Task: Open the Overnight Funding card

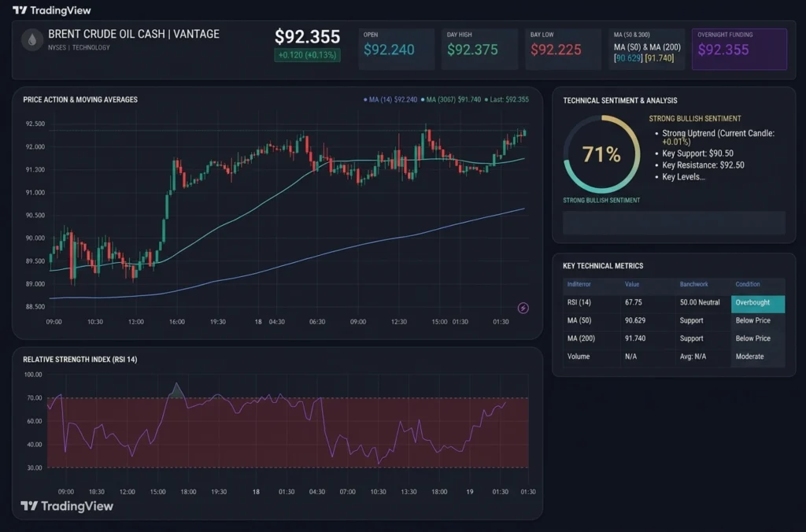Action: point(739,50)
